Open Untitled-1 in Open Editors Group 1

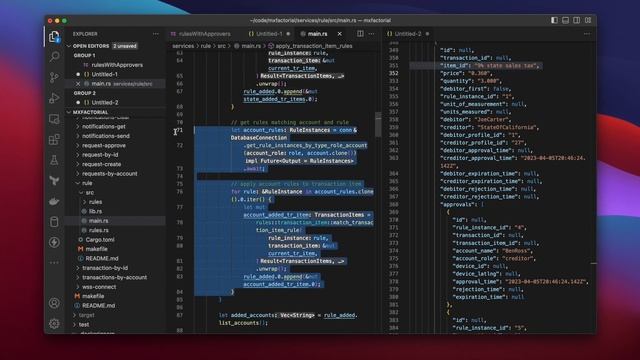point(104,74)
